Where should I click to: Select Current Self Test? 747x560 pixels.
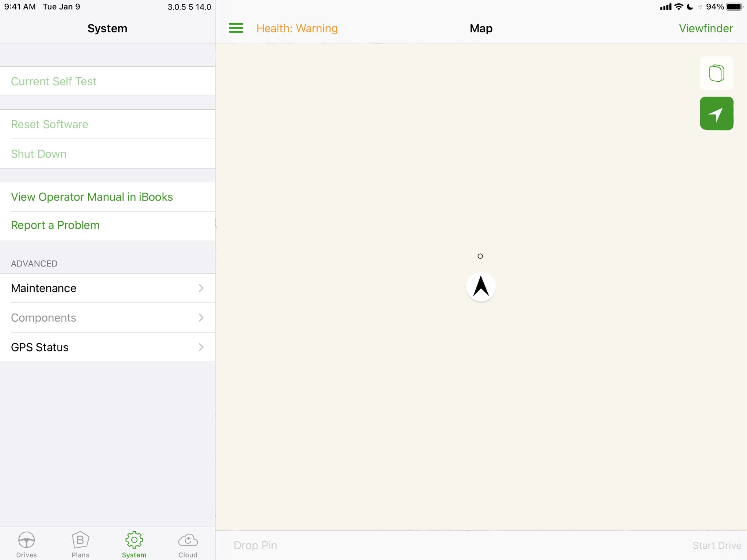point(54,81)
